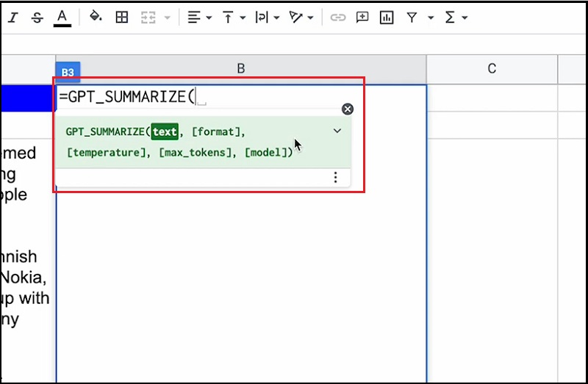This screenshot has height=384, width=588.
Task: Click the horizontal align icon
Action: (x=194, y=17)
